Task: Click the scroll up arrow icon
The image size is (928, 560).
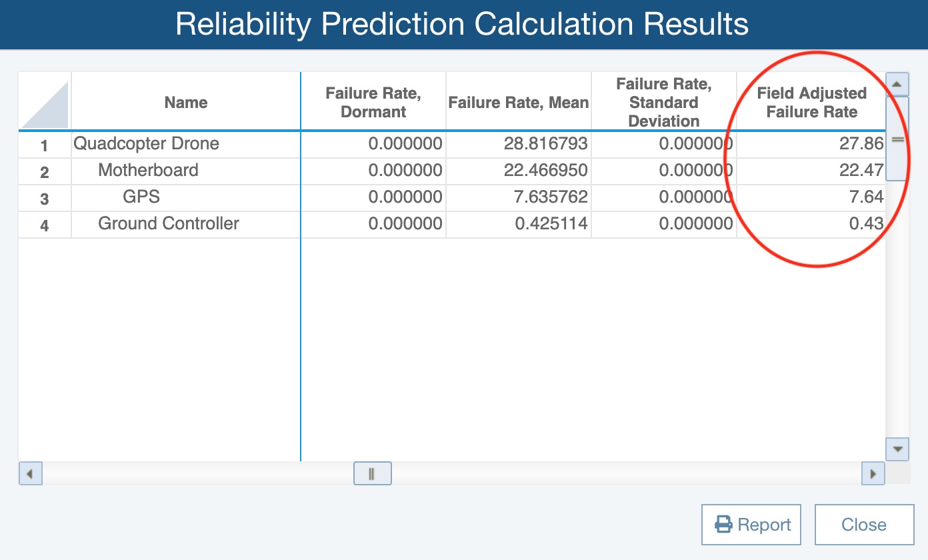Action: click(x=897, y=83)
